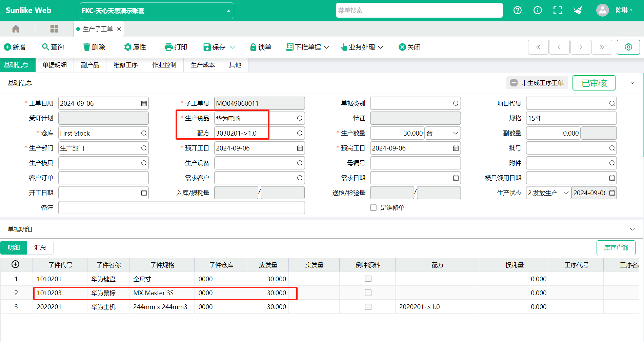Screen dimensions: 644x342
Task: Open settings gear button at right
Action: pyautogui.click(x=628, y=47)
